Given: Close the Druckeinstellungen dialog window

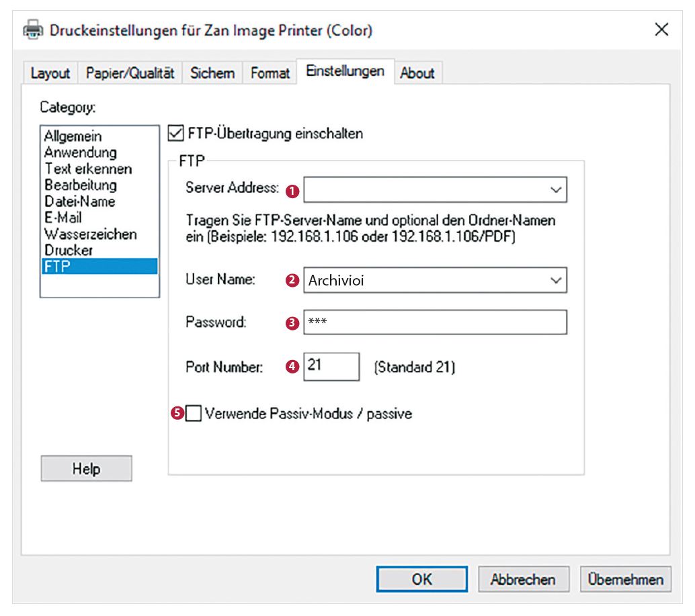Looking at the screenshot, I should tap(661, 30).
